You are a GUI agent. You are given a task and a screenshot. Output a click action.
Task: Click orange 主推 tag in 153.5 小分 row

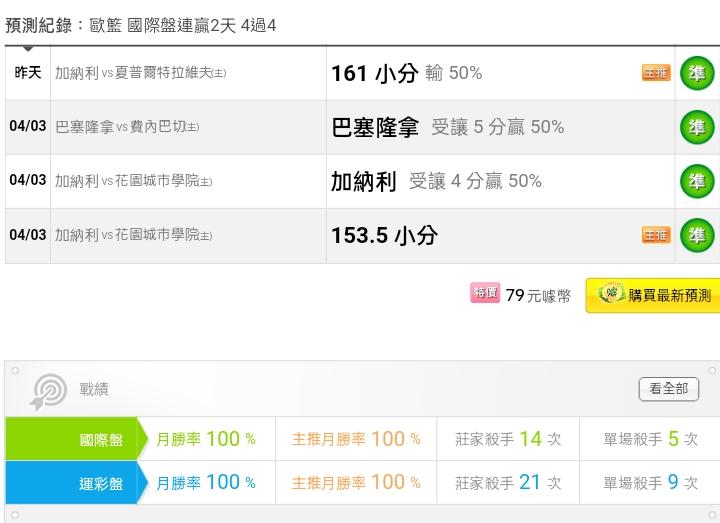(656, 235)
